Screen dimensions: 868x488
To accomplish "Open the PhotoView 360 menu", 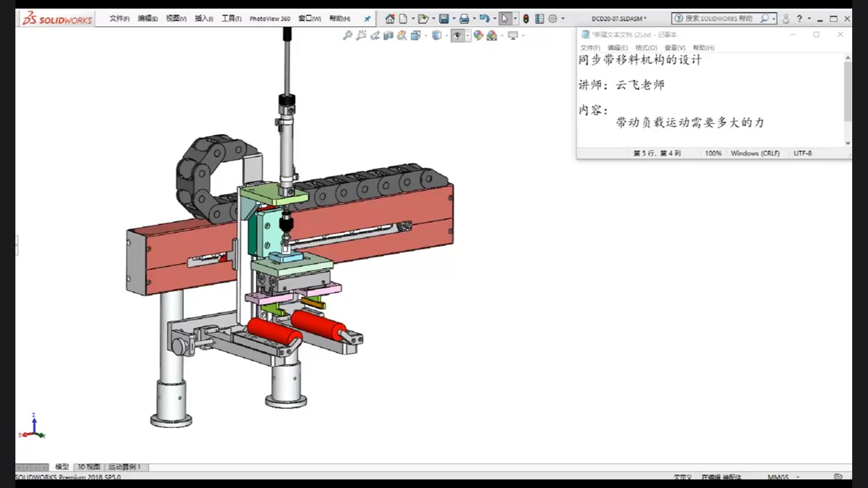I will point(270,19).
